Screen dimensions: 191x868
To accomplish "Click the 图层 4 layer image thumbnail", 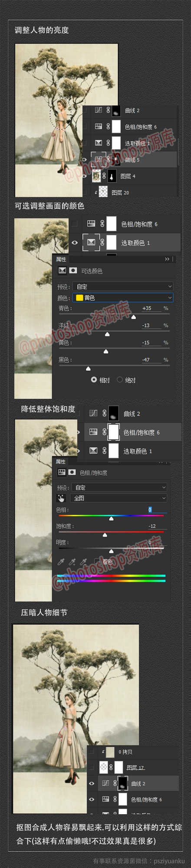I will click(x=96, y=176).
